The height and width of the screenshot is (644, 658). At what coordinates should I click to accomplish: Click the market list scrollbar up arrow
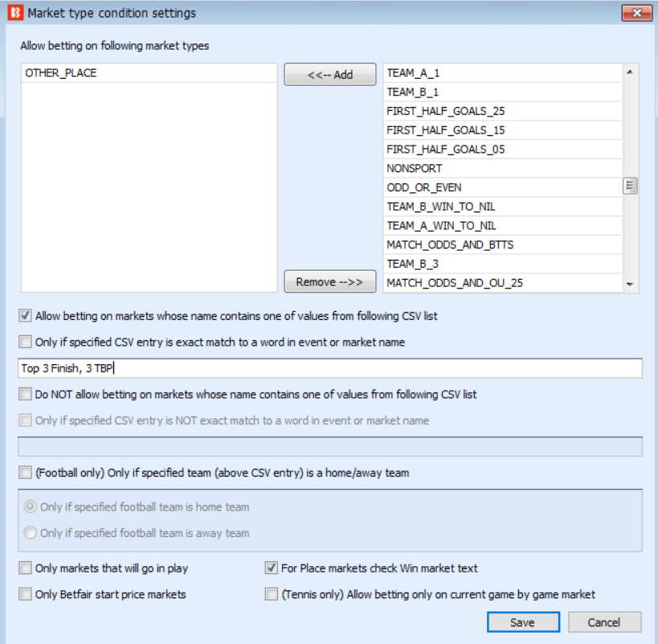coord(629,72)
